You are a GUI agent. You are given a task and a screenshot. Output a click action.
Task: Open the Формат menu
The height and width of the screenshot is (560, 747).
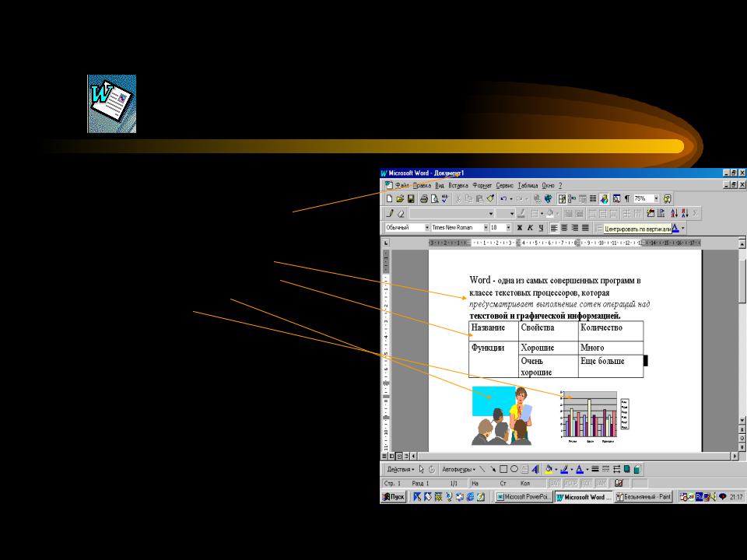(482, 185)
